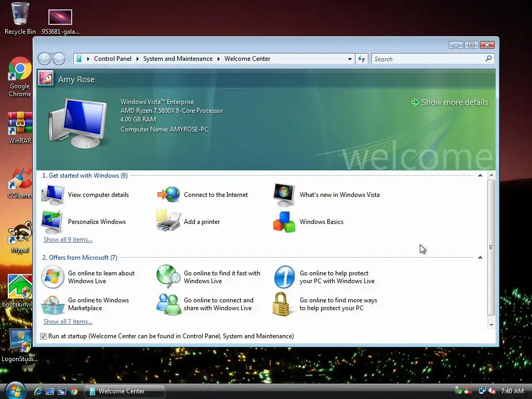Click Show all 7 items link
The height and width of the screenshot is (399, 532).
[68, 321]
